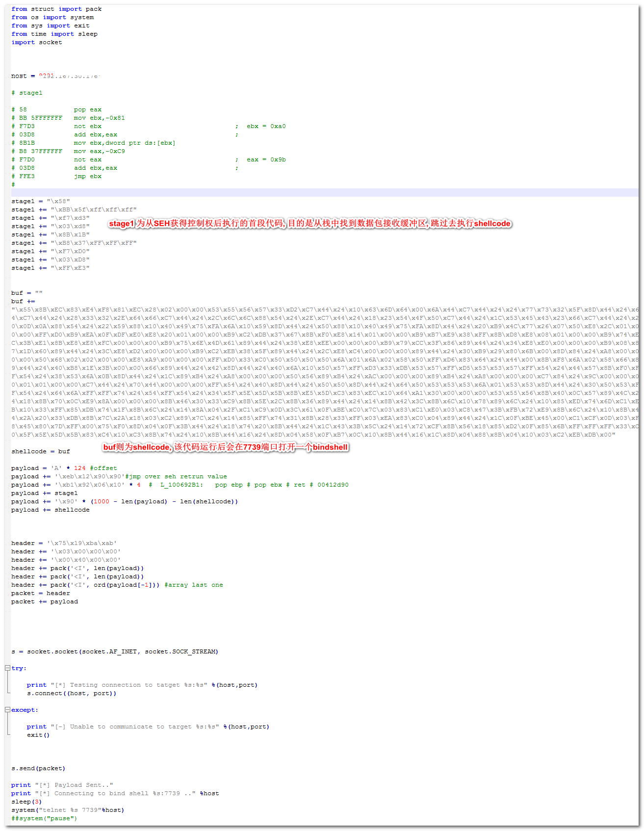Click the system telnet 7739 line
Screen dimensions: 644x831
pyautogui.click(x=68, y=810)
